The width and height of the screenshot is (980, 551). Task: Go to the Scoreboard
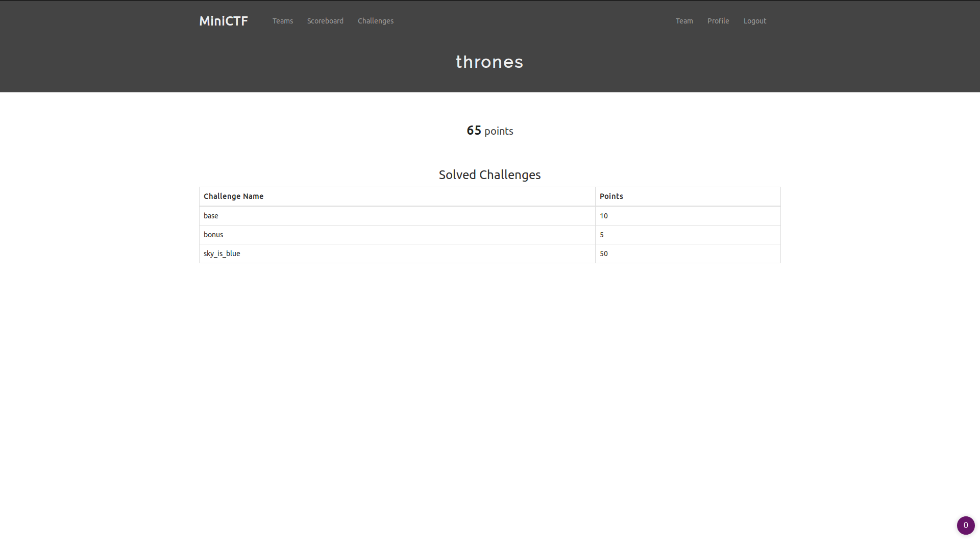pyautogui.click(x=325, y=21)
